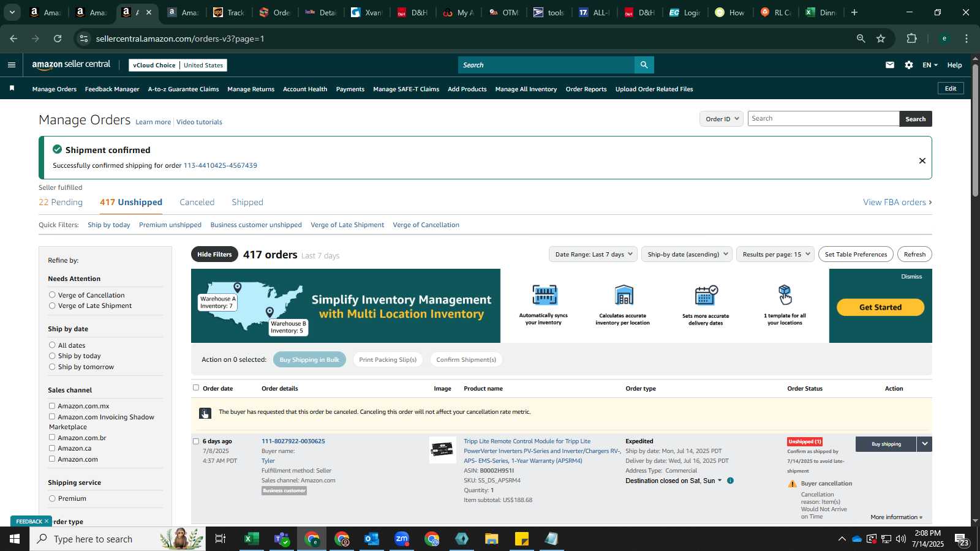Open the Chrome extensions puzzle icon
Image resolution: width=980 pixels, height=551 pixels.
911,39
